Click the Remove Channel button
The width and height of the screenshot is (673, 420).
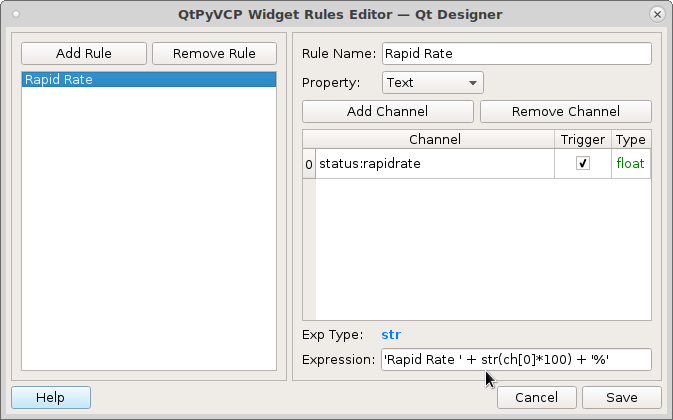(566, 112)
